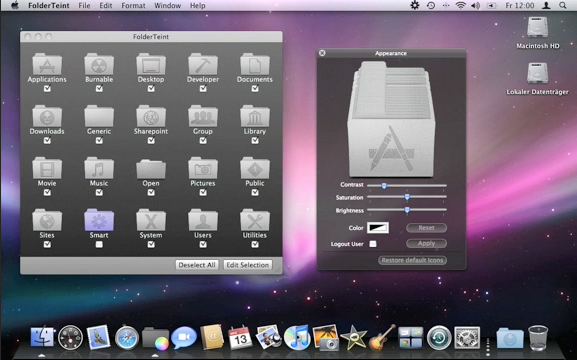Open the Color swatch picker

[x=378, y=228]
